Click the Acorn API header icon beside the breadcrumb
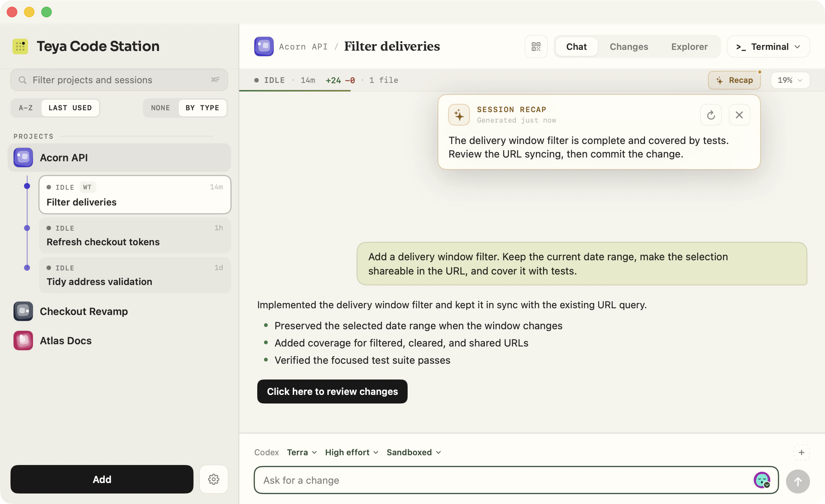The height and width of the screenshot is (504, 825). click(264, 46)
